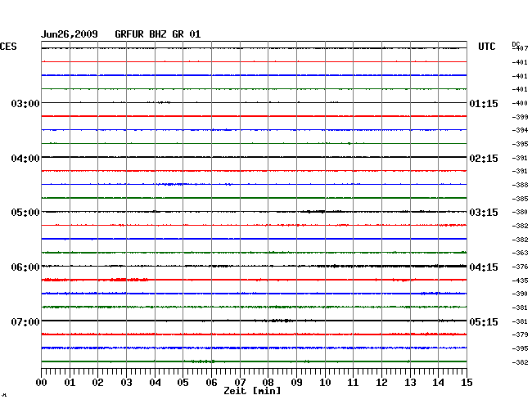Click the 05:00 local time label
This screenshot has width=532, height=404.
coord(25,213)
